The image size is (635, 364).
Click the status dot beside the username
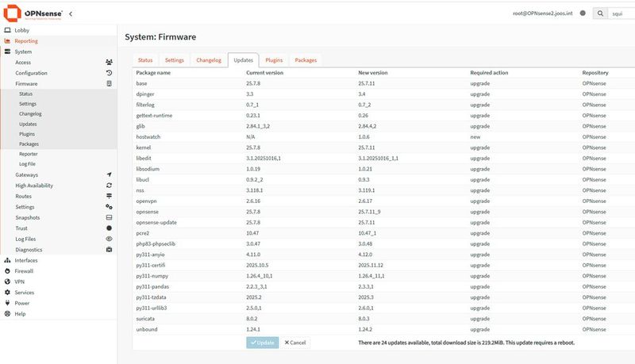(x=583, y=13)
